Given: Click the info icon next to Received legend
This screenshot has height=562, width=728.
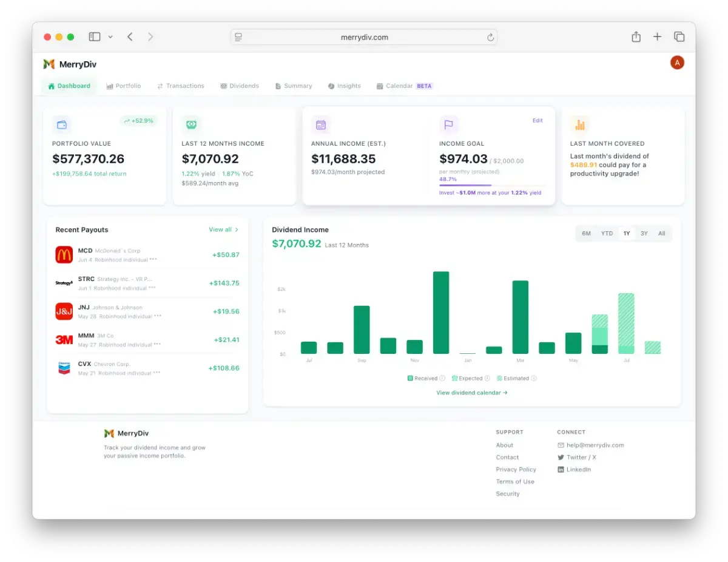Looking at the screenshot, I should pos(442,378).
